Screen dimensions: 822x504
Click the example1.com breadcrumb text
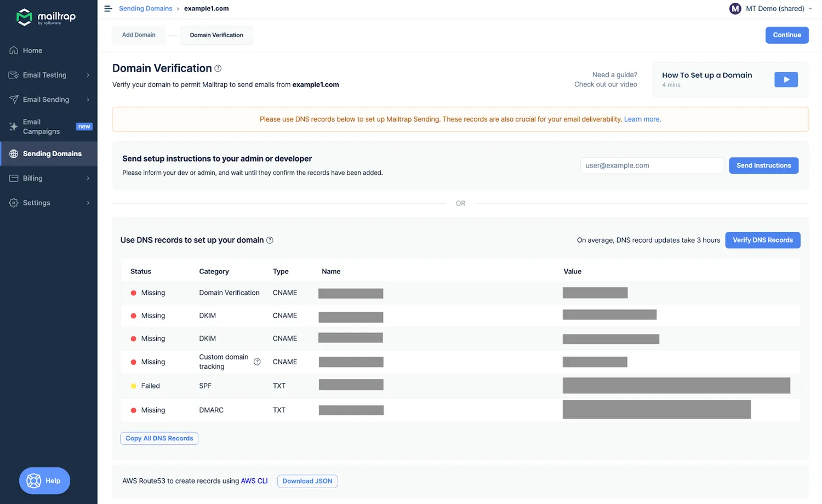[x=207, y=9]
